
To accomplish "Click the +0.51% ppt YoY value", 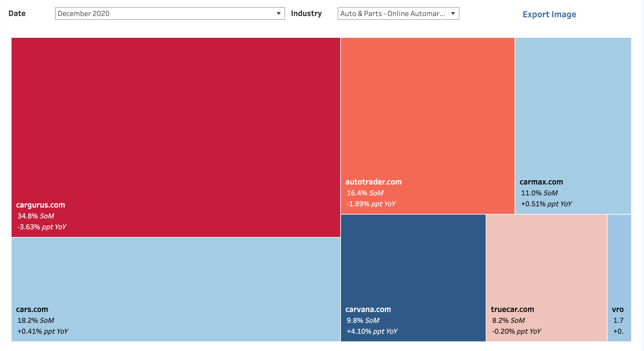I will 546,204.
